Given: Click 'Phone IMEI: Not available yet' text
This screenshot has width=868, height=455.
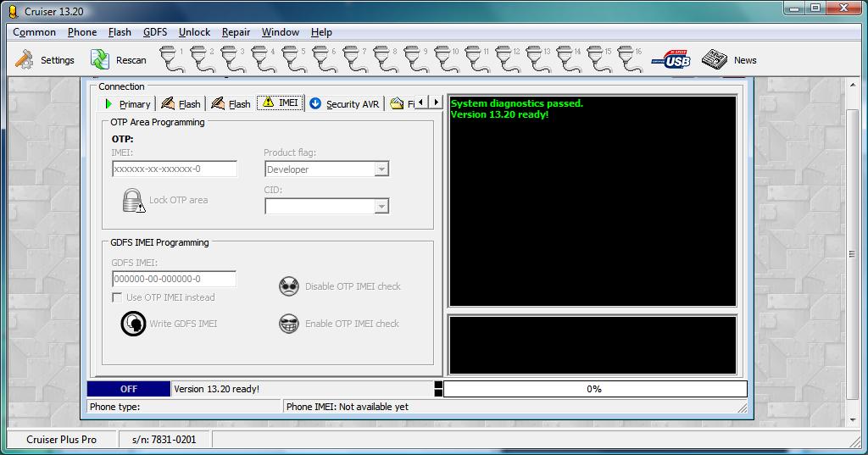Looking at the screenshot, I should 347,407.
